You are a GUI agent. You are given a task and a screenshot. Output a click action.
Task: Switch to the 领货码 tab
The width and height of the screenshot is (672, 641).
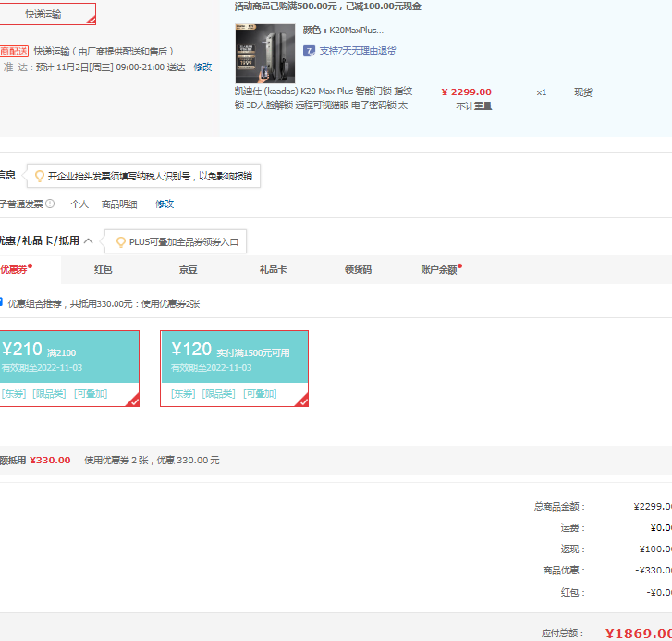coord(359,270)
